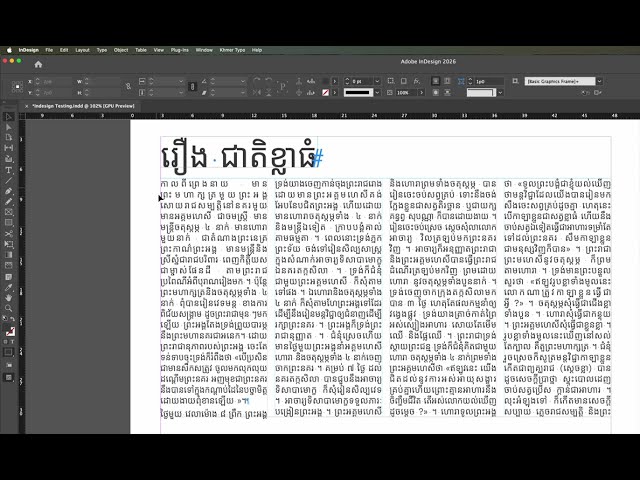Select the Rectangle tool
640x480 pixels.
[x=9, y=223]
